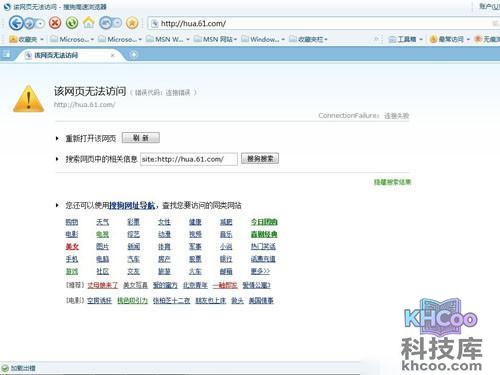Open the 股票 stocks link
Screen dimensions: 500x375
pos(195,259)
